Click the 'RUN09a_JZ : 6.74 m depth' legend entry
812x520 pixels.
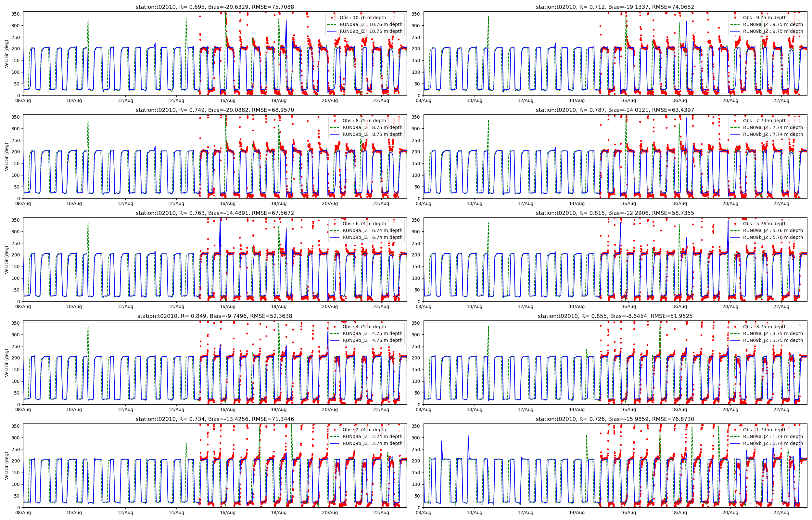point(373,230)
